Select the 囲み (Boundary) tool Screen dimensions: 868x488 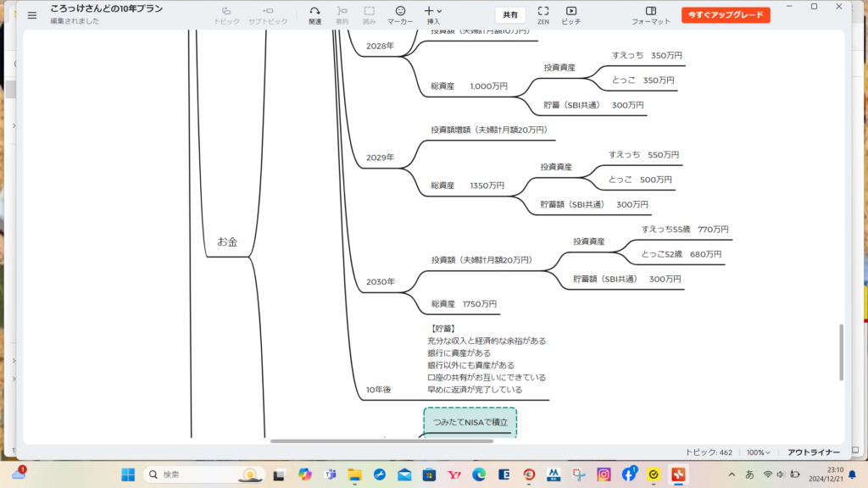369,15
